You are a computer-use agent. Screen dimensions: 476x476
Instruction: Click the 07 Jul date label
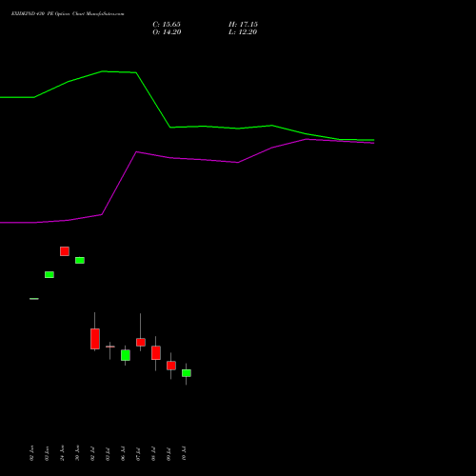pyautogui.click(x=138, y=453)
